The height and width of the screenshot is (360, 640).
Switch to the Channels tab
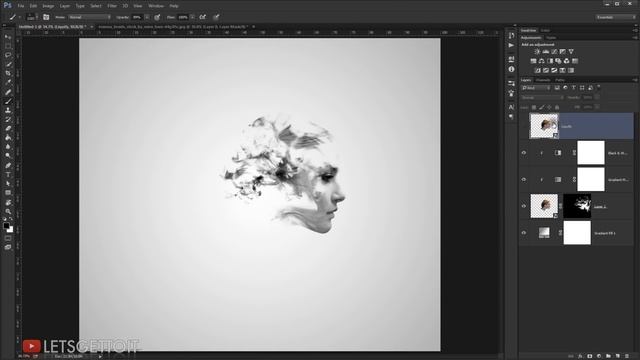[543, 80]
